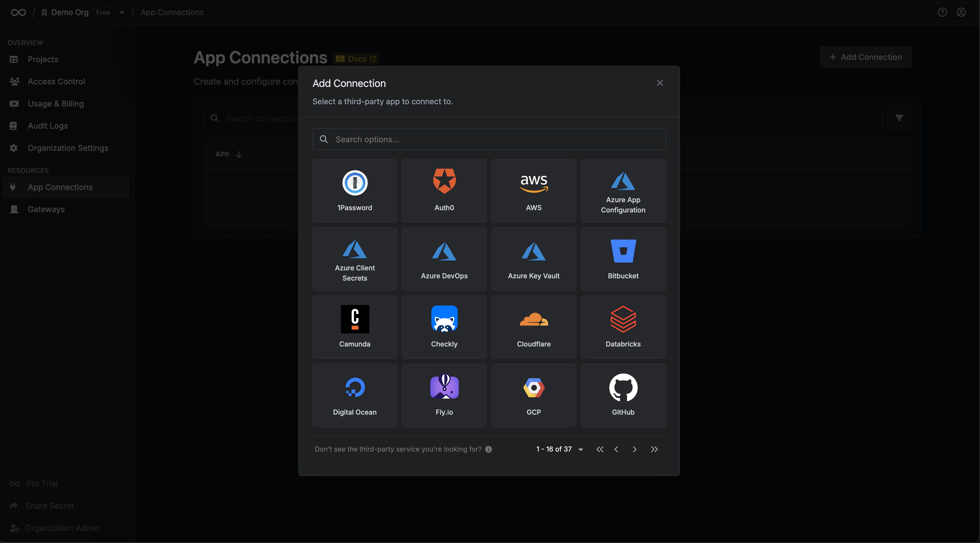This screenshot has width=980, height=543.
Task: Choose the Auth0 app tile
Action: (444, 191)
